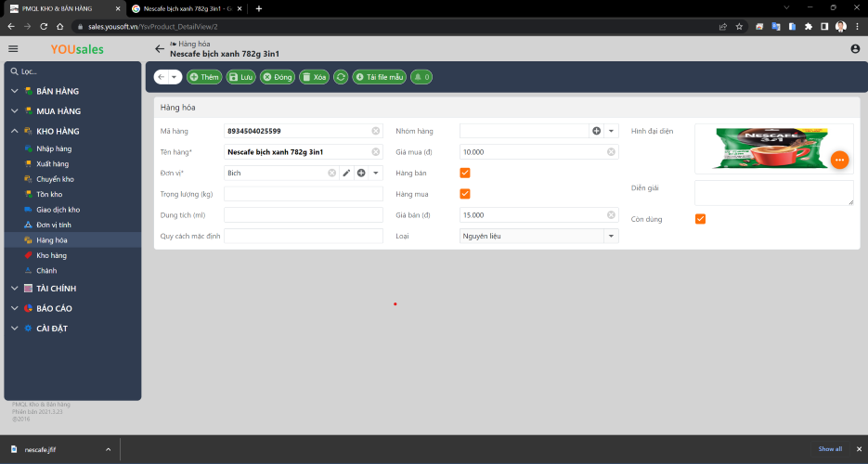Open nescafe.jfif download options arrow

pos(108,450)
